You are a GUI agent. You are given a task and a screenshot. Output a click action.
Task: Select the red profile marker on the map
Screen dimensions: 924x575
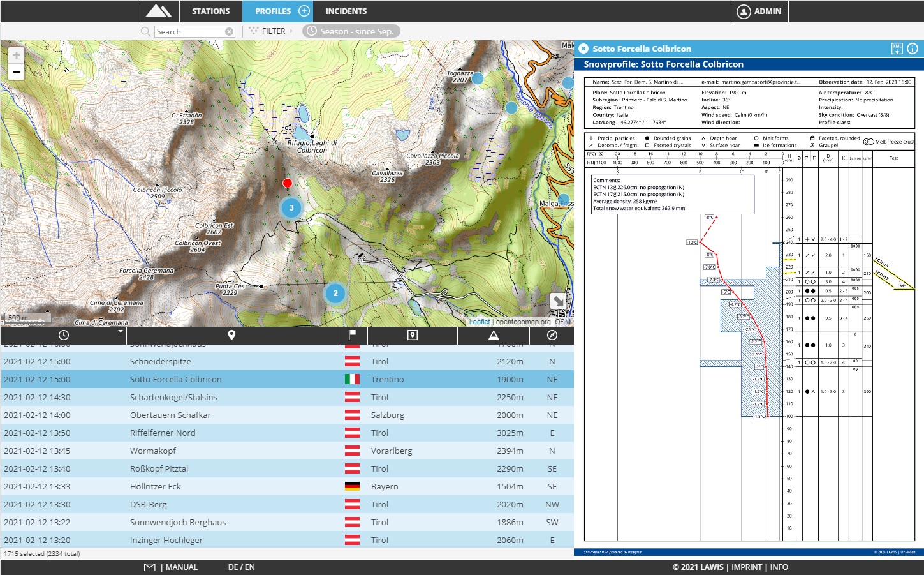click(x=287, y=183)
